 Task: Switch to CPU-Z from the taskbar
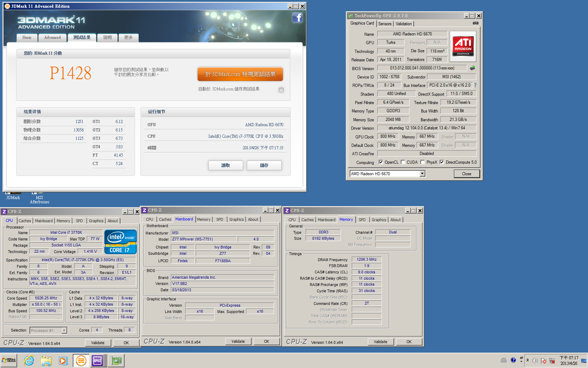[97, 360]
